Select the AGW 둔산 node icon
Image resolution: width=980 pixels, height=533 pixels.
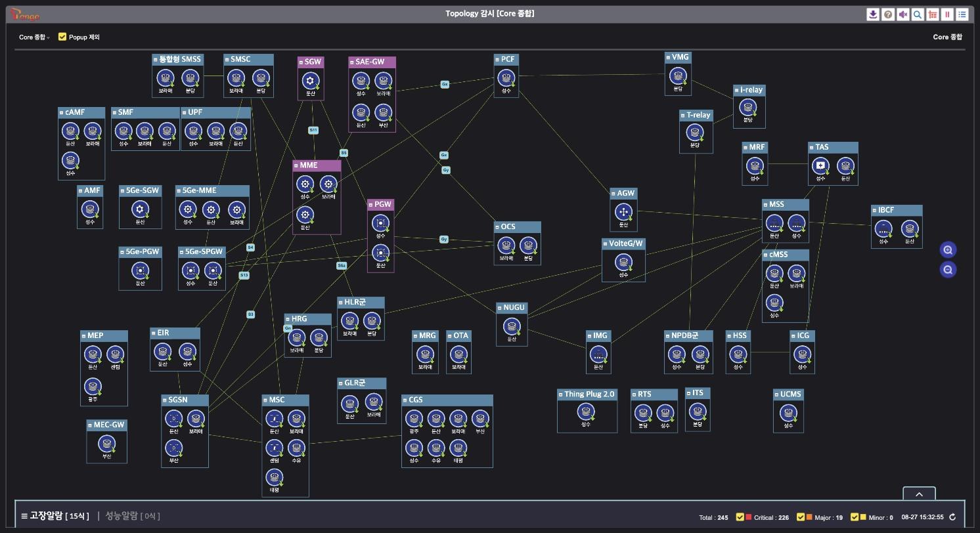tap(623, 211)
